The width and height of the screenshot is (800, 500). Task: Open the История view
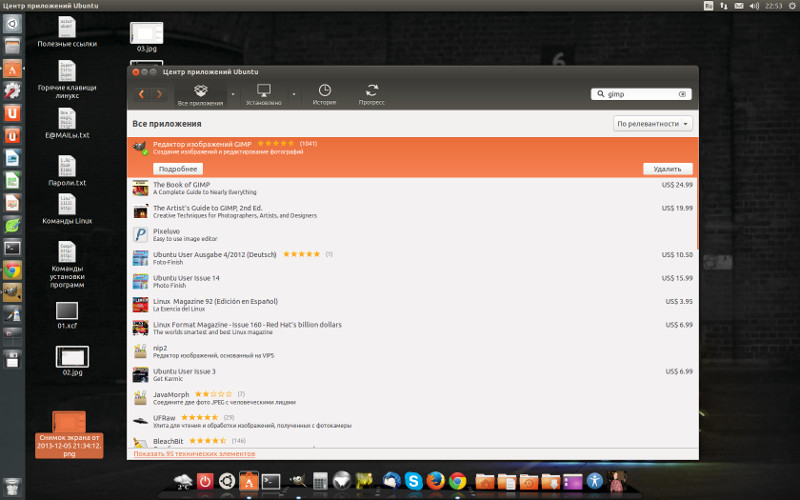coord(324,95)
